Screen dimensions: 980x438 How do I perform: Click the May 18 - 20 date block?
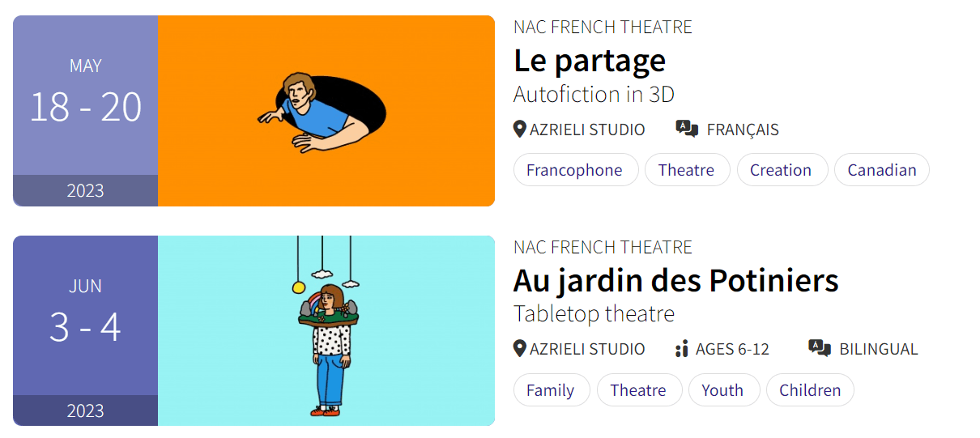tap(85, 107)
